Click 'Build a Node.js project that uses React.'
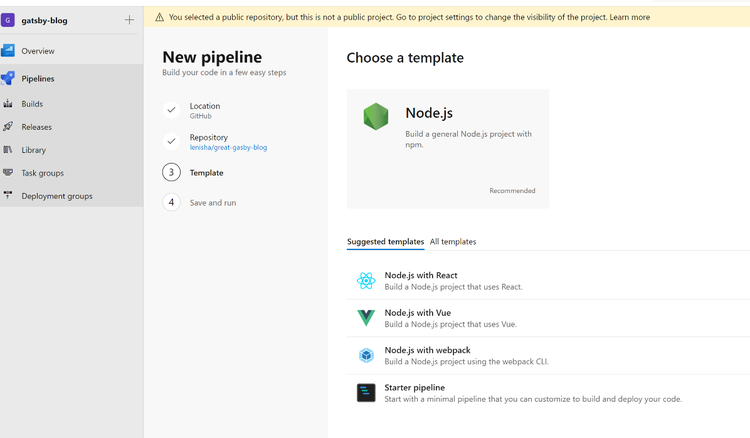 coord(453,287)
